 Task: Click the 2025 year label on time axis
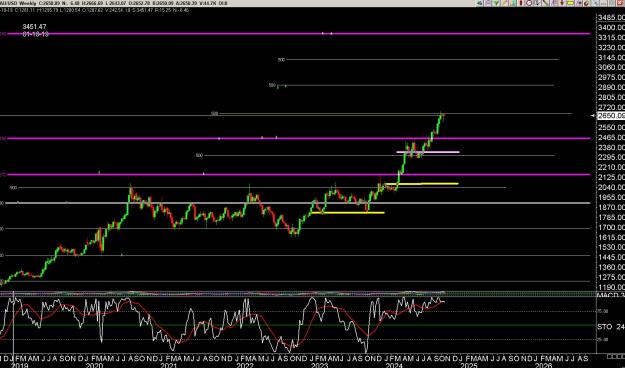click(469, 365)
